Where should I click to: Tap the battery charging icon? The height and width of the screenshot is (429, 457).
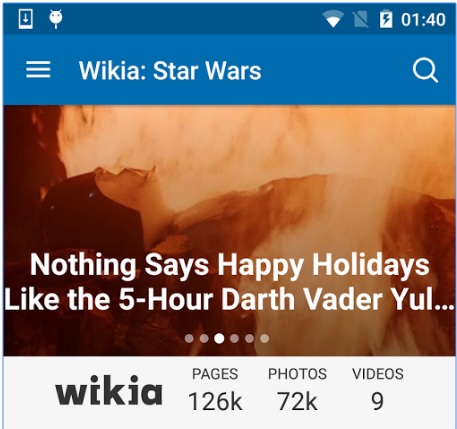(386, 19)
